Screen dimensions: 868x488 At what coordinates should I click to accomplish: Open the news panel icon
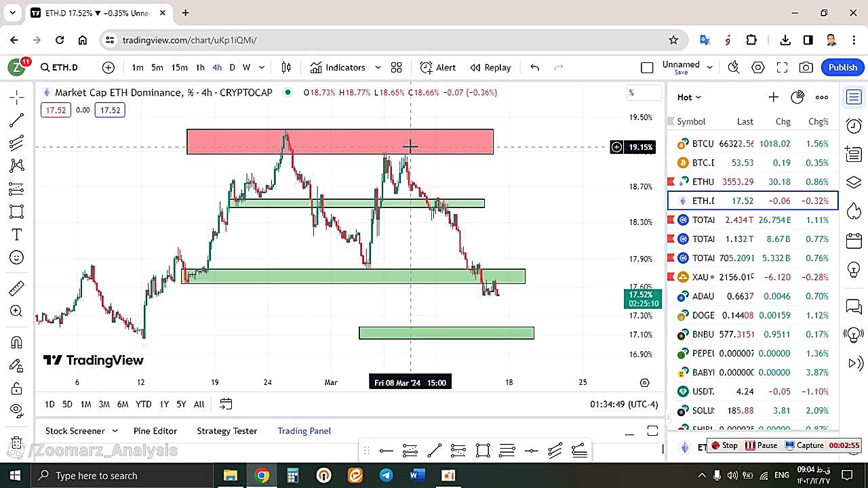pos(854,154)
